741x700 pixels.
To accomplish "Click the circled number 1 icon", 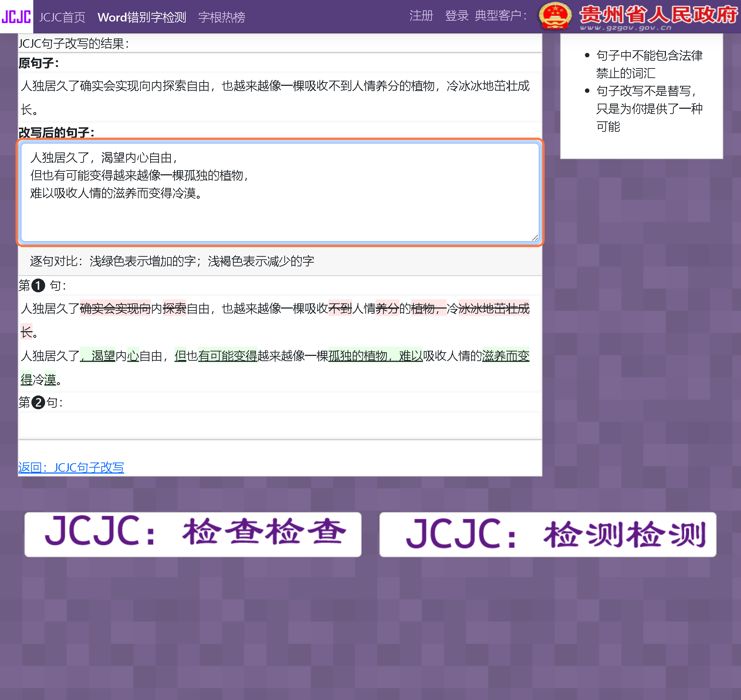I will (38, 286).
